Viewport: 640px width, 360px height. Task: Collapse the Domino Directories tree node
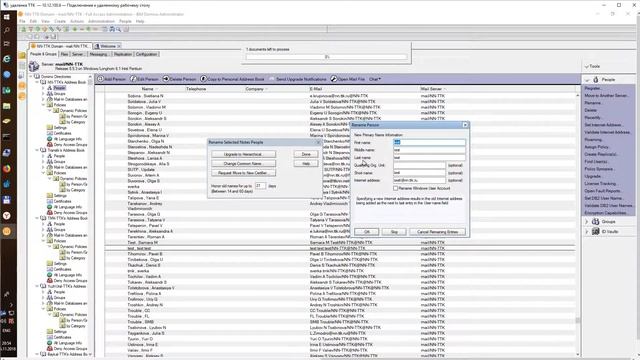(x=31, y=76)
